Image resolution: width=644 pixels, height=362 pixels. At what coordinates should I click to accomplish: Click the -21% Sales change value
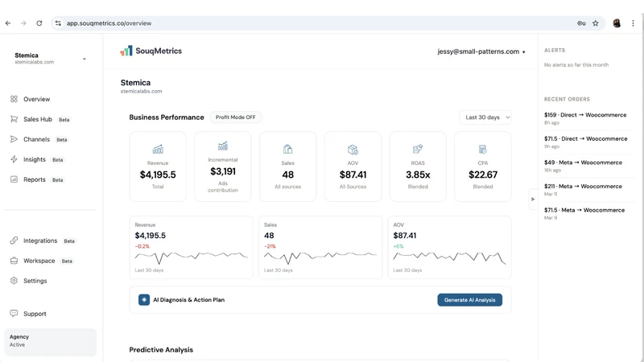point(270,246)
